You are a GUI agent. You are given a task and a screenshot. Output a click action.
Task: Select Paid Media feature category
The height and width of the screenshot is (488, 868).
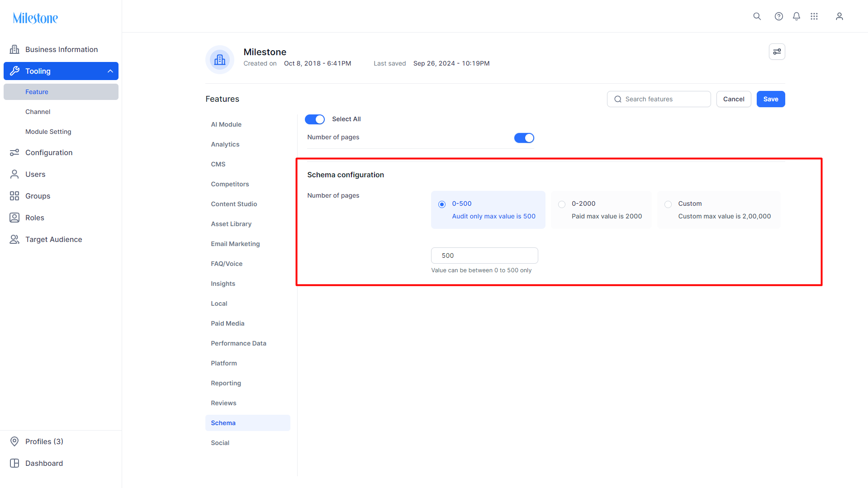tap(248, 323)
